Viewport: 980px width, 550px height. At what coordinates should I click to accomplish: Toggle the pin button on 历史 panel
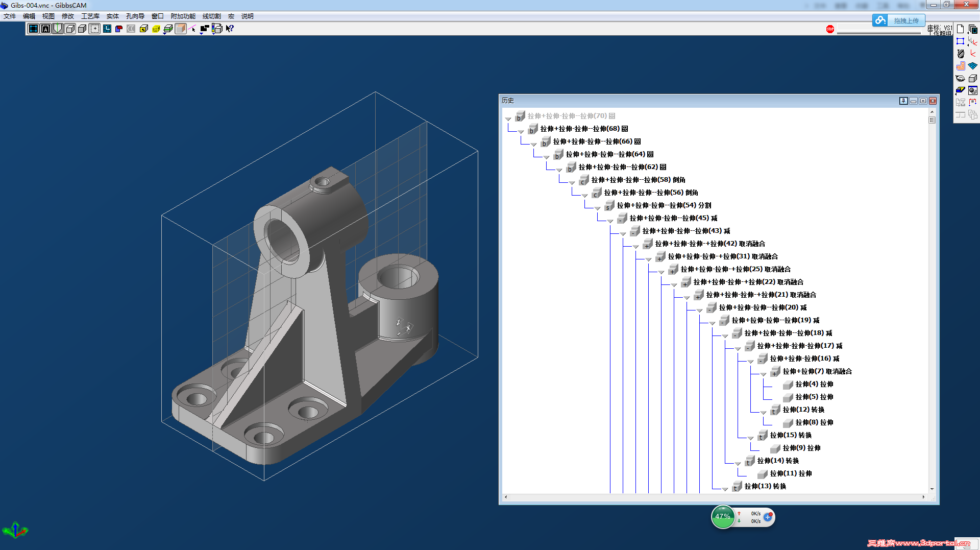[x=903, y=101]
